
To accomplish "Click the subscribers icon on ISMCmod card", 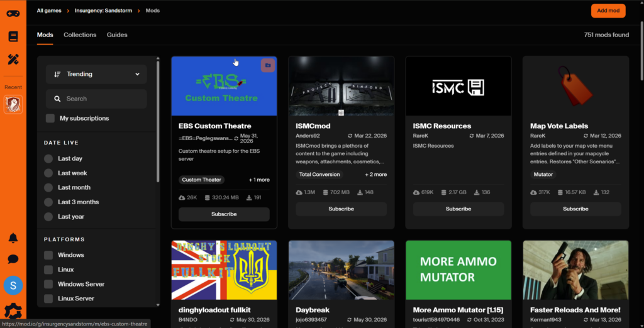I will click(x=360, y=192).
